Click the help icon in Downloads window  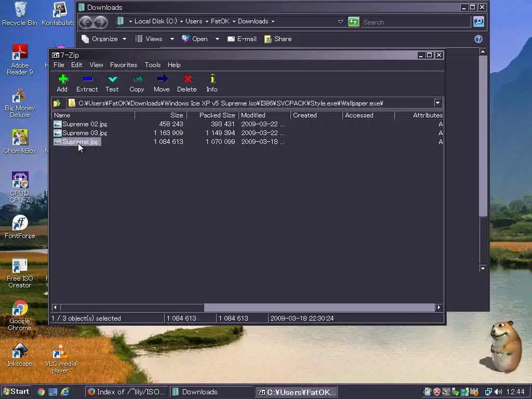[478, 39]
